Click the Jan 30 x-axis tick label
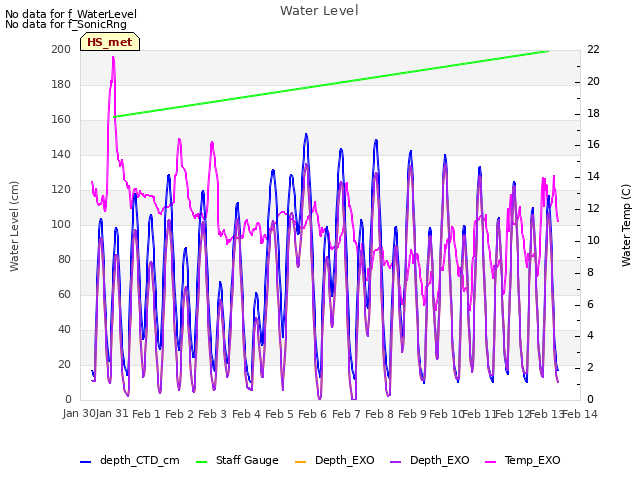640x480 pixels. tap(79, 413)
